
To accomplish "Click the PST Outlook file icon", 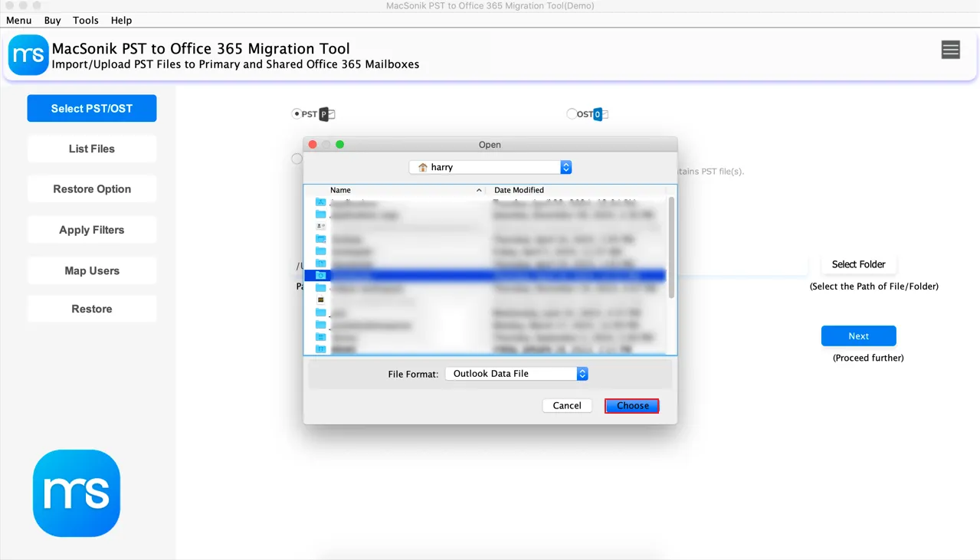I will pyautogui.click(x=327, y=114).
